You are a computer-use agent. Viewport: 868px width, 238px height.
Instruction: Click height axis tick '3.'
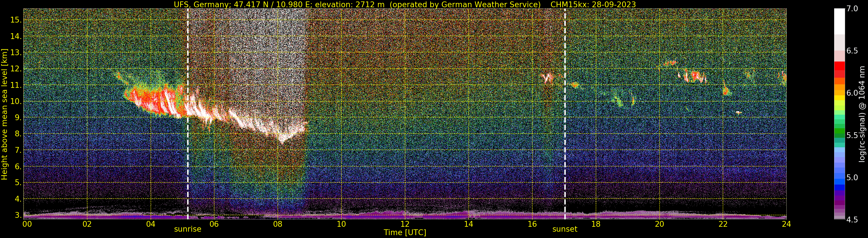pyautogui.click(x=18, y=215)
